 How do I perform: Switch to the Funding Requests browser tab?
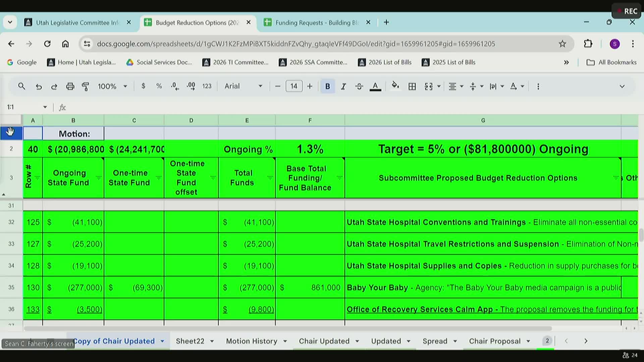point(316,22)
